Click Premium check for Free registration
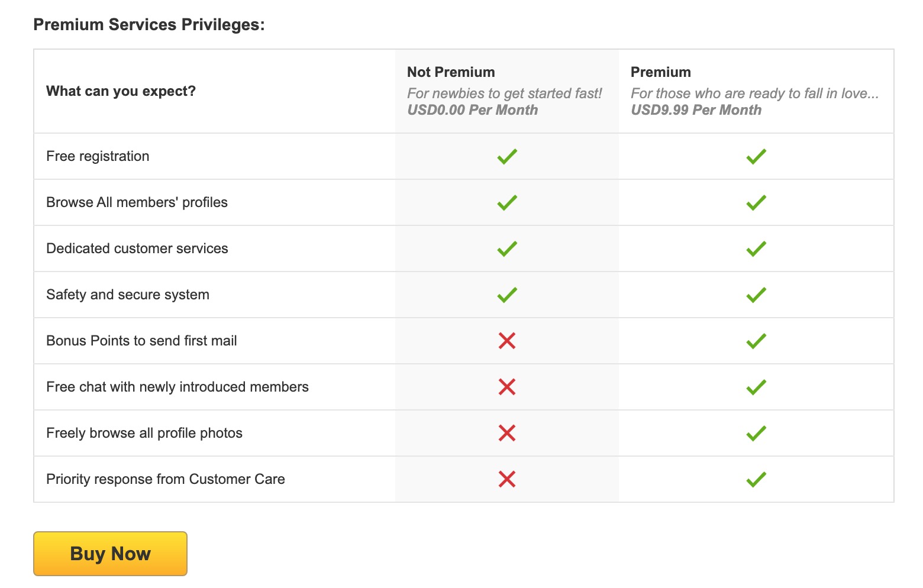923x588 pixels. (756, 157)
